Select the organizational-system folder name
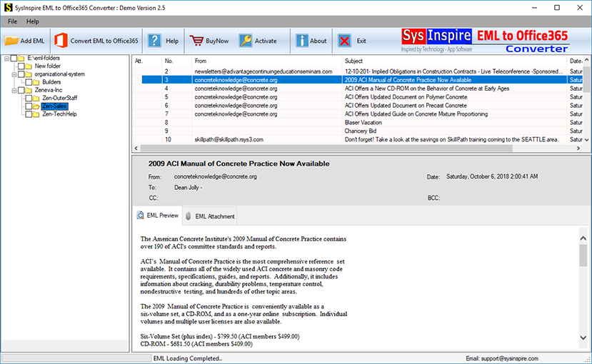Image resolution: width=592 pixels, height=364 pixels. (60, 74)
